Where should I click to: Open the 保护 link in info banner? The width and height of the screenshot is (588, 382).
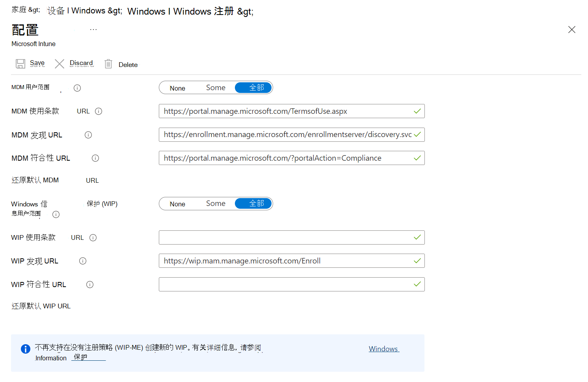tap(89, 357)
